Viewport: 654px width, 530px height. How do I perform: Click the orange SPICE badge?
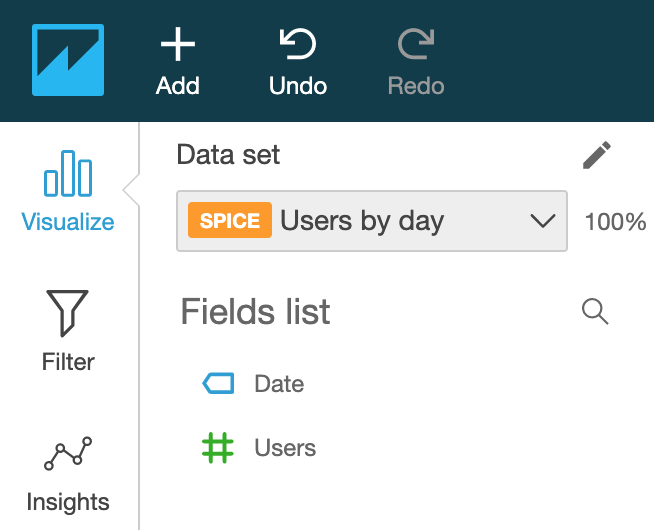[230, 221]
